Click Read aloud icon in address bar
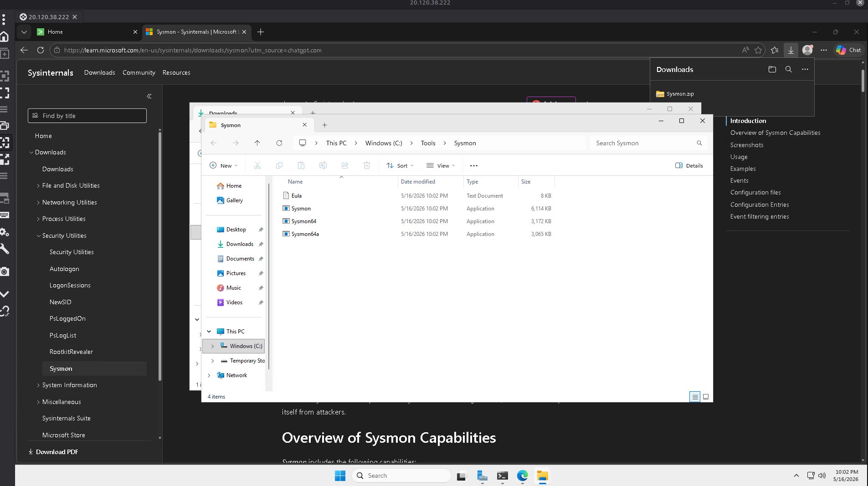 pyautogui.click(x=745, y=50)
